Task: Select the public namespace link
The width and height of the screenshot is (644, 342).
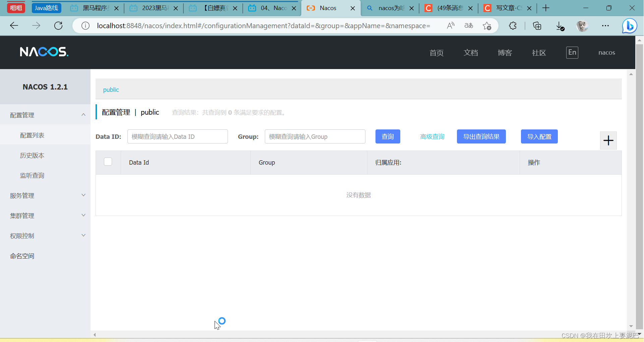Action: tap(111, 90)
